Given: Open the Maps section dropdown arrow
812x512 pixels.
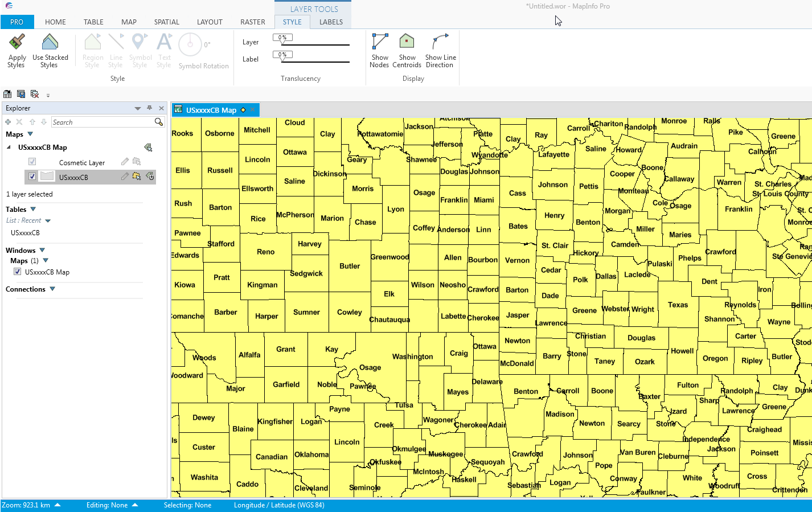Looking at the screenshot, I should tap(30, 134).
